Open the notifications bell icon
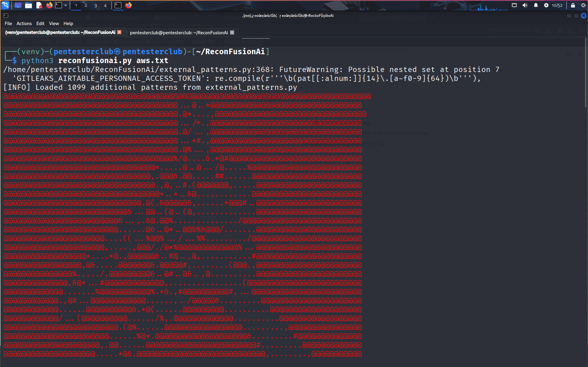This screenshot has height=367, width=588. [536, 5]
